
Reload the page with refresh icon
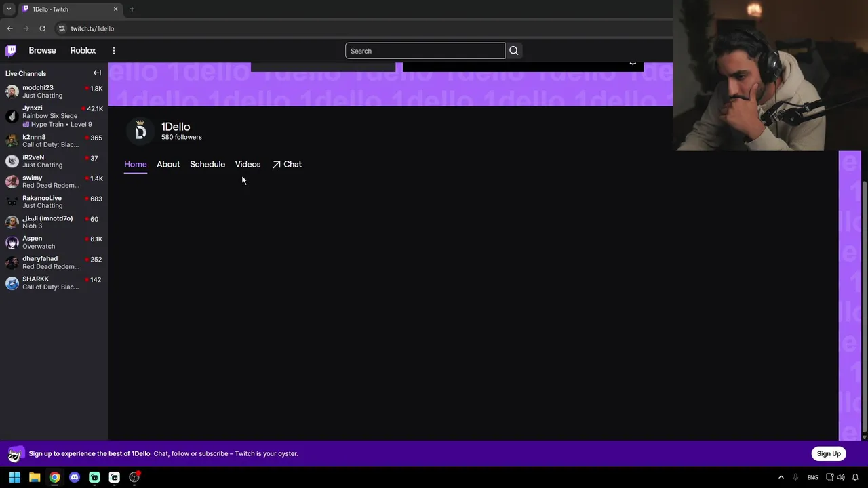coord(42,28)
